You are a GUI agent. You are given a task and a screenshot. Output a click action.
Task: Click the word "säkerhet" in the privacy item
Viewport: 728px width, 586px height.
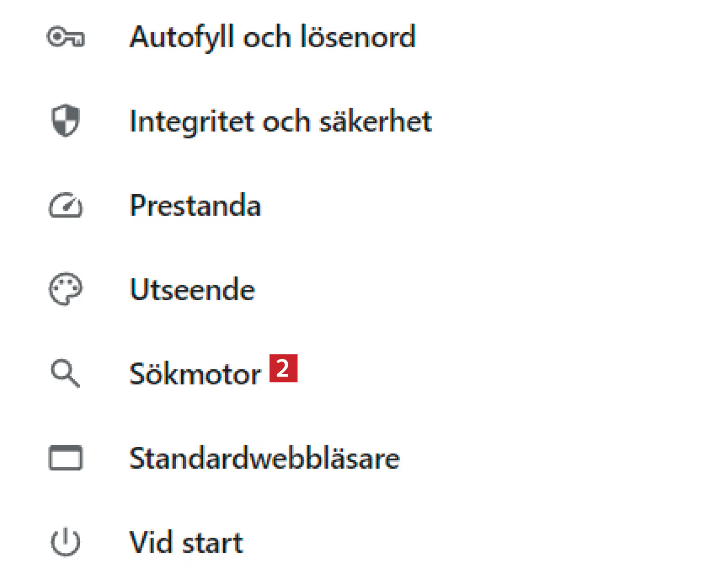[x=375, y=122]
